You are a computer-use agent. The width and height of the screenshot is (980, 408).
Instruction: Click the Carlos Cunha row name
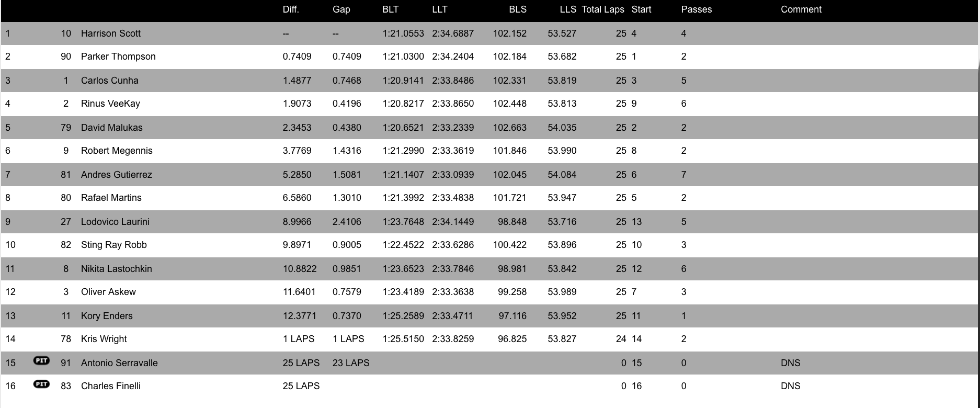110,81
